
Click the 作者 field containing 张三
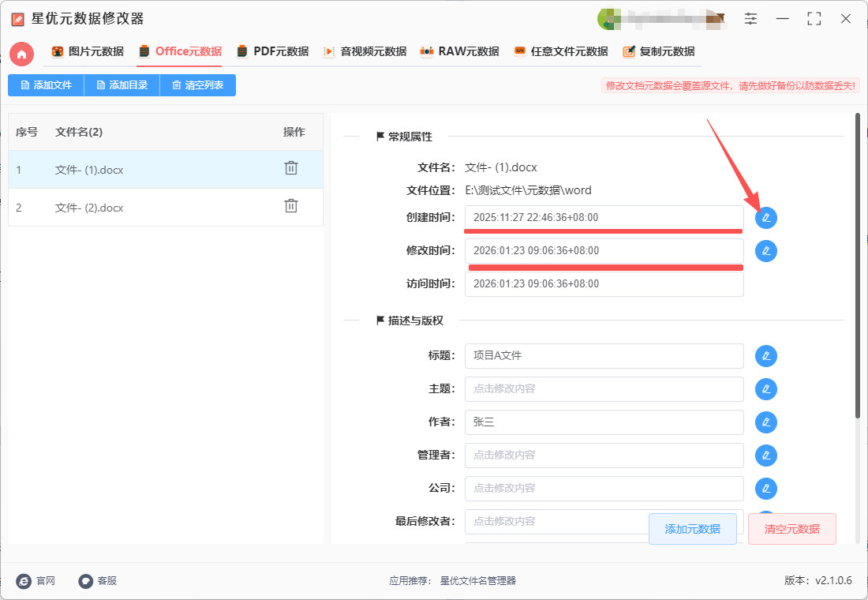click(604, 422)
